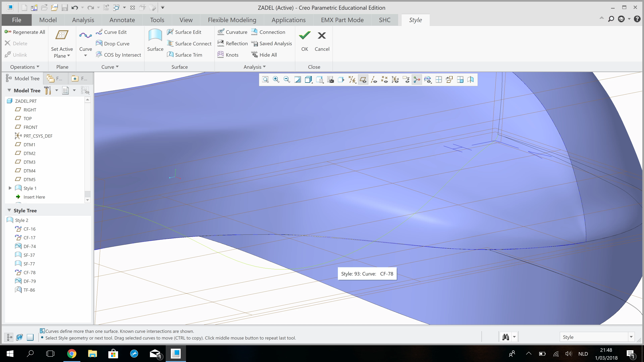Viewport: 644px width, 362px height.
Task: Launch the Surface Trim tool
Action: click(184, 55)
